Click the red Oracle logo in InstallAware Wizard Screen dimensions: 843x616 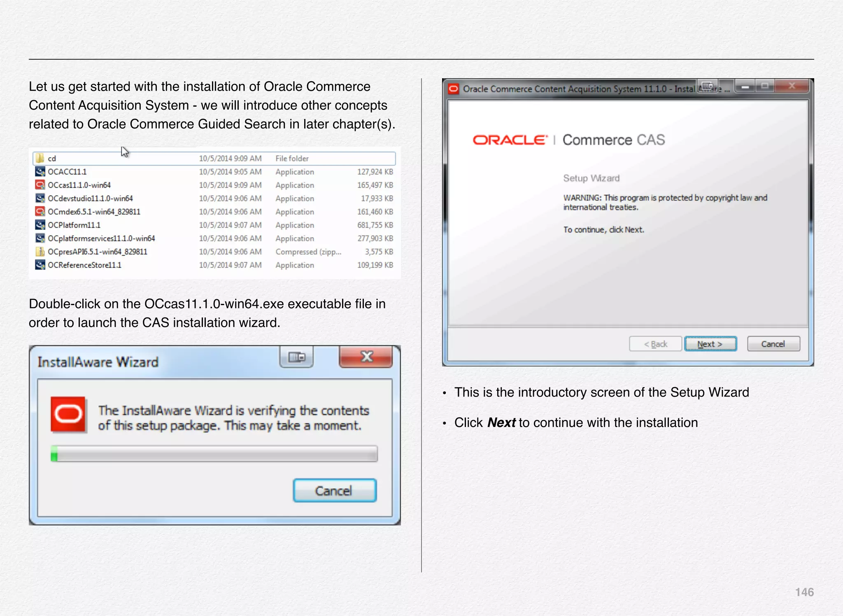pos(68,415)
